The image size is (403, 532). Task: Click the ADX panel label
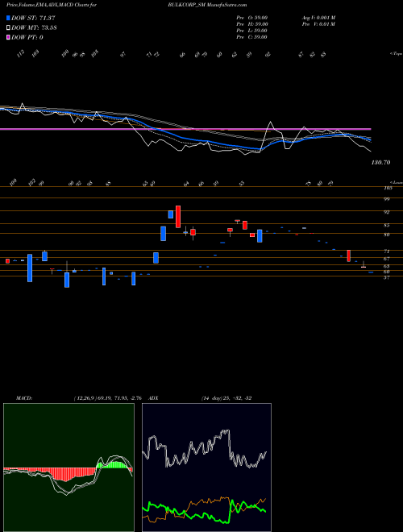tap(153, 398)
